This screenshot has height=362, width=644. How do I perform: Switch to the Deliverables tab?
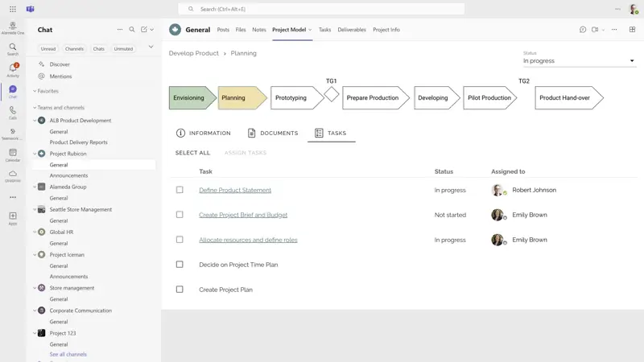point(352,30)
